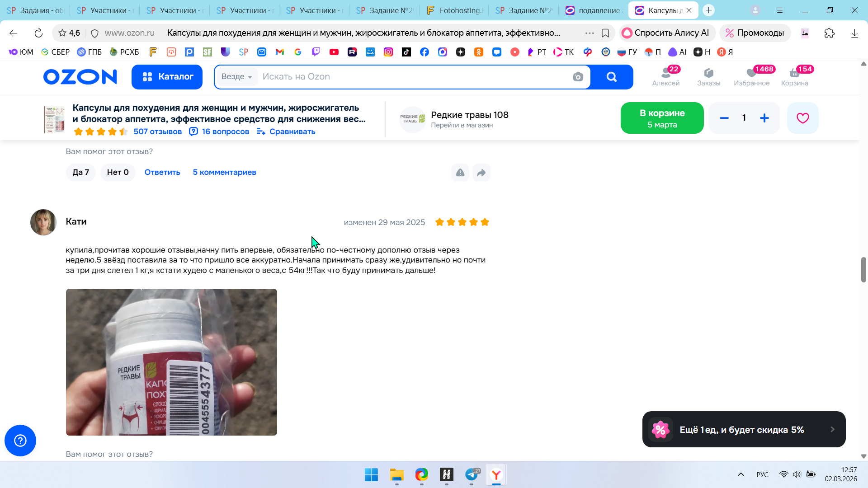Click the report review warning icon
The image size is (868, 488).
pyautogui.click(x=460, y=173)
